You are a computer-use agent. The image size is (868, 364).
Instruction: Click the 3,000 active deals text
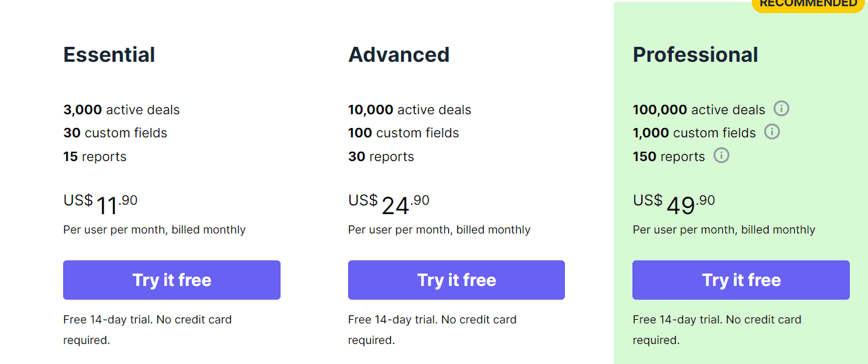click(121, 110)
